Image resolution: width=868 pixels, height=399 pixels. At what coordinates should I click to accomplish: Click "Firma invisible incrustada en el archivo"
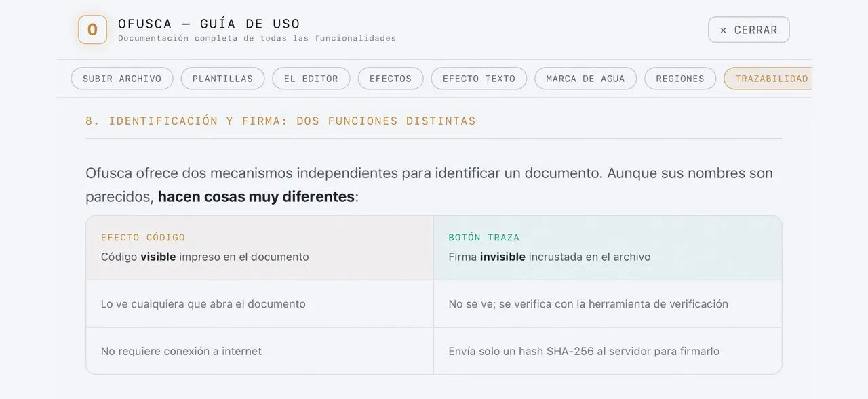tap(549, 257)
